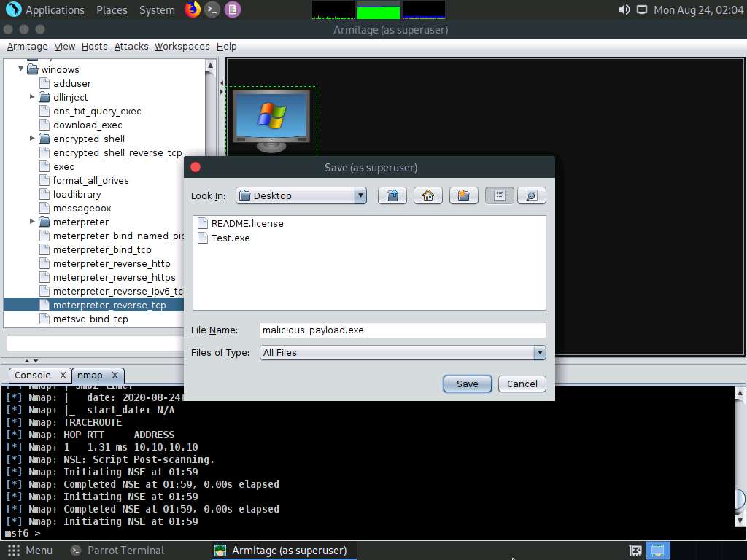Close the Console tab
747x560 pixels.
point(63,376)
